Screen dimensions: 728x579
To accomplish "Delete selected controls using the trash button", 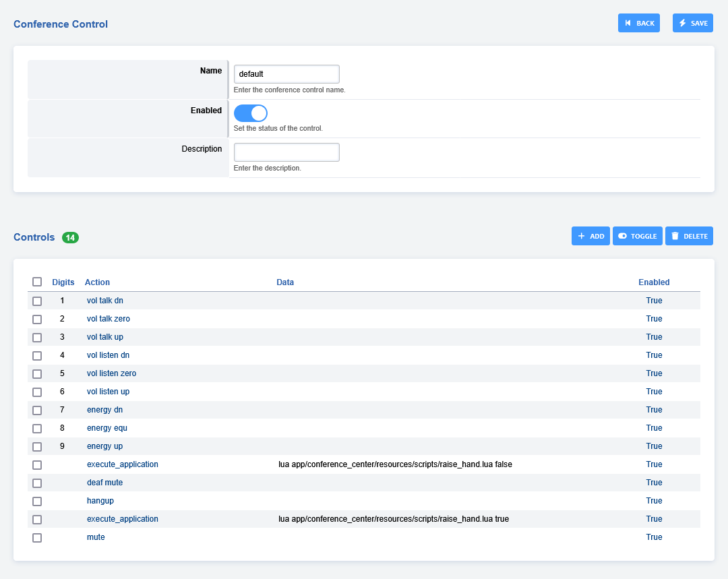I will point(689,236).
